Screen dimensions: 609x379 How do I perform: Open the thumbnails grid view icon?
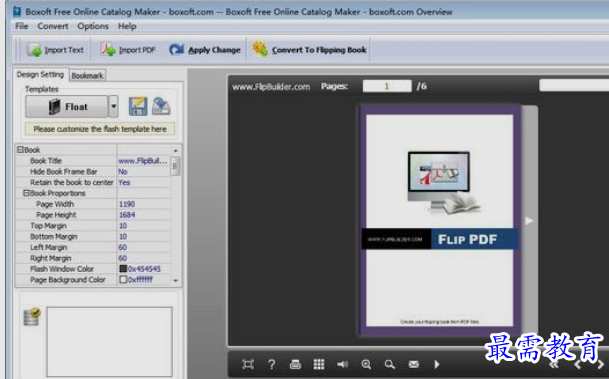point(319,364)
